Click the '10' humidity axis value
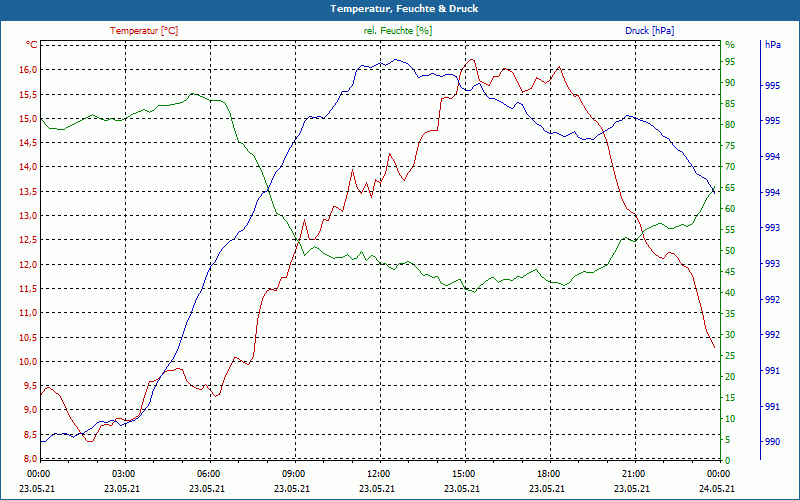The image size is (800, 500). [x=730, y=419]
